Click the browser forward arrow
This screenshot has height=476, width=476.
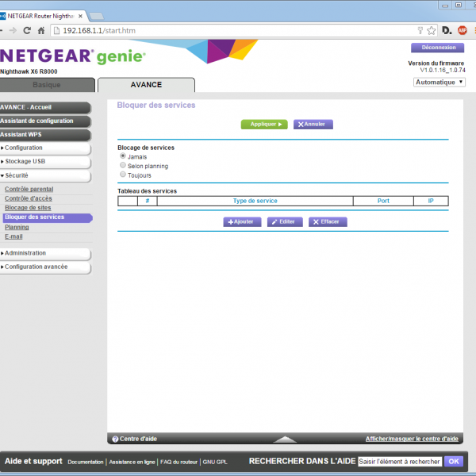click(13, 30)
